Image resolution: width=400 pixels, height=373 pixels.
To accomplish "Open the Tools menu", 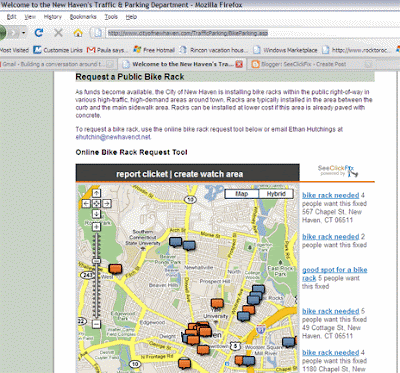I will (111, 17).
